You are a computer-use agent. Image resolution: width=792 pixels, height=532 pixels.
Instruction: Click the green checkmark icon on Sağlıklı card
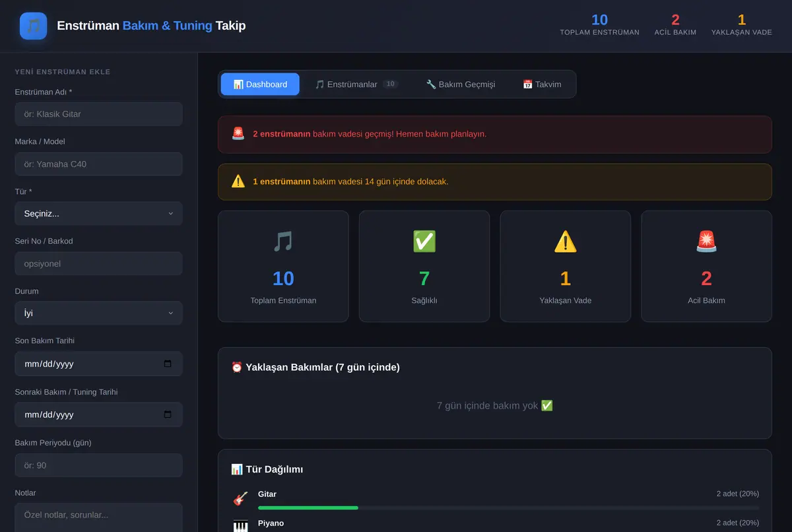click(x=424, y=242)
